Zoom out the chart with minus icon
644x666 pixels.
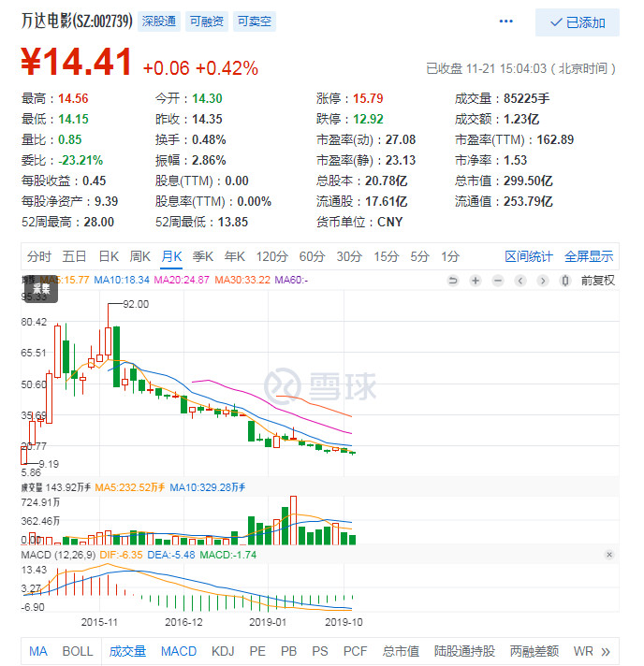pyautogui.click(x=498, y=281)
